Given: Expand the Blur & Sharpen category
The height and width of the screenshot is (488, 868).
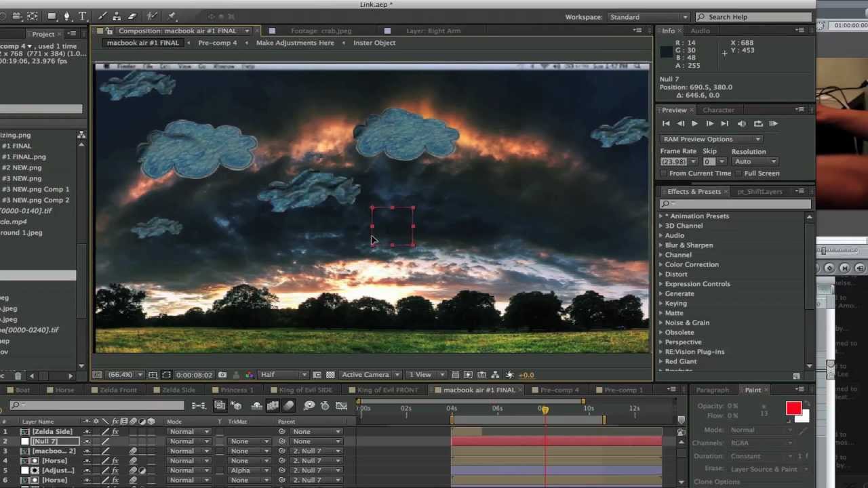Looking at the screenshot, I should tap(661, 245).
